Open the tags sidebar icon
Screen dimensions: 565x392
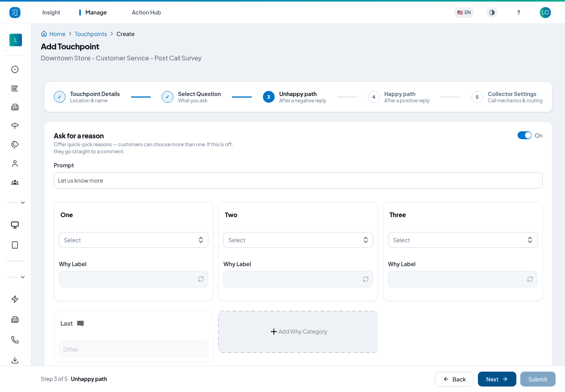pyautogui.click(x=15, y=145)
